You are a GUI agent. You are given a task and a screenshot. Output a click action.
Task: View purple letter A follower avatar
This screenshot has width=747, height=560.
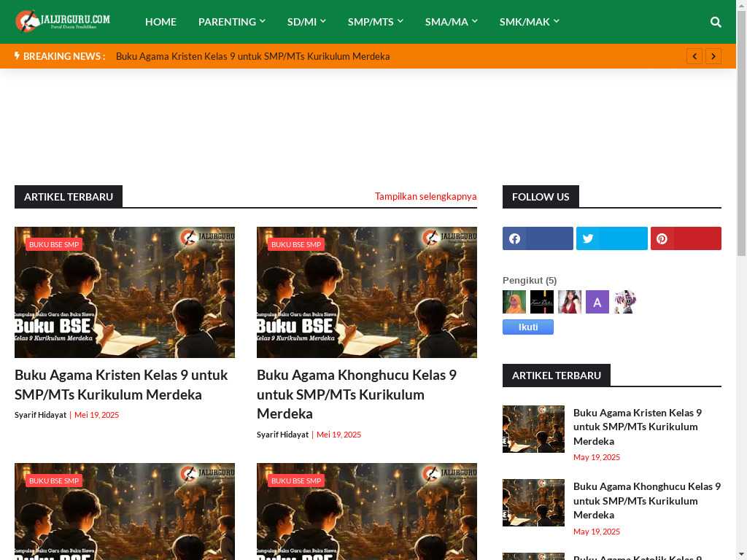597,302
